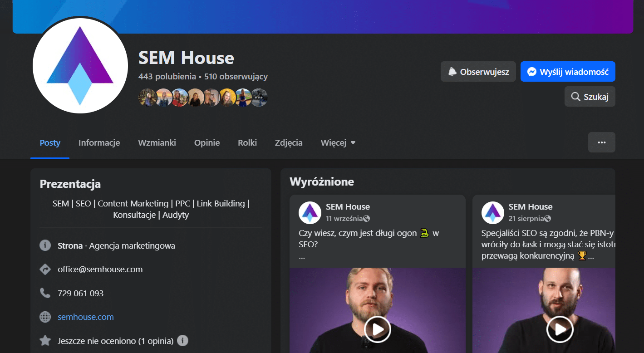
Task: Open SEM House avatar on 21 sierpnia post
Action: pos(492,212)
